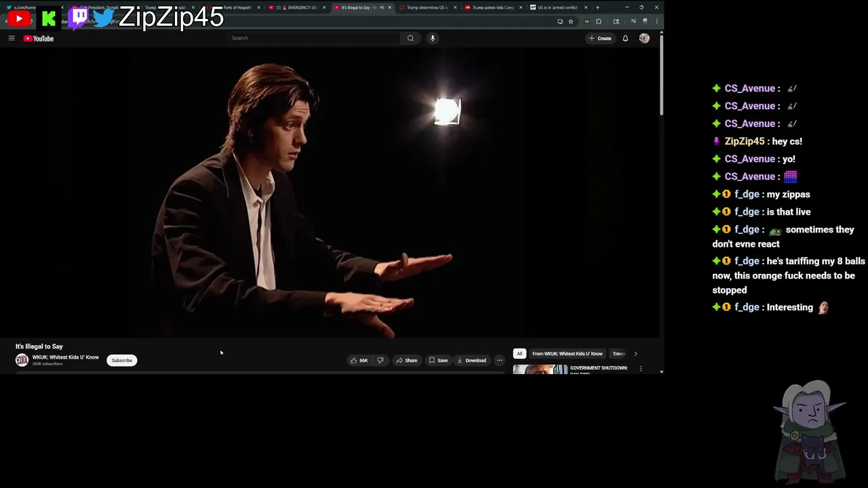Like the video showing 66K likes
The height and width of the screenshot is (488, 868).
359,361
